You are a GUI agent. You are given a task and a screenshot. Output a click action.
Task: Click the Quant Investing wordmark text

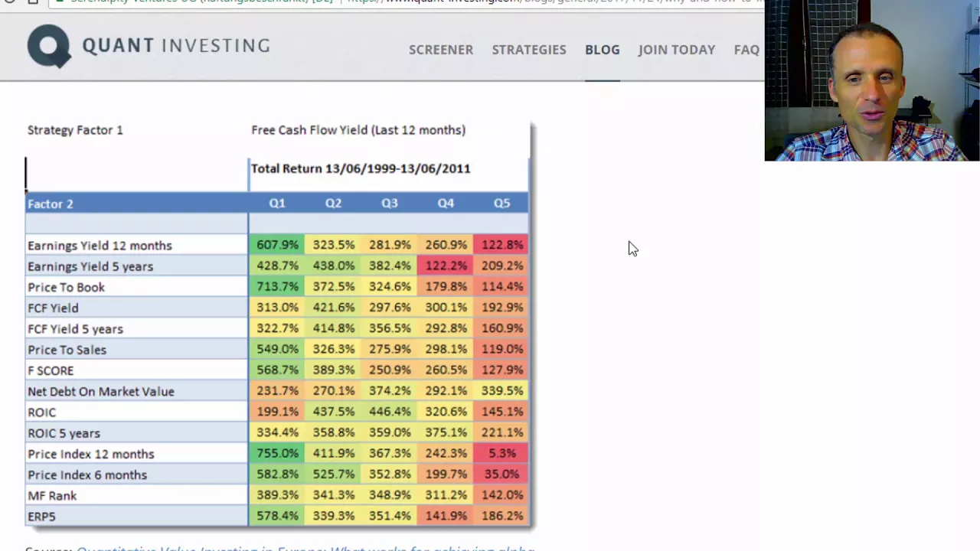click(x=176, y=46)
